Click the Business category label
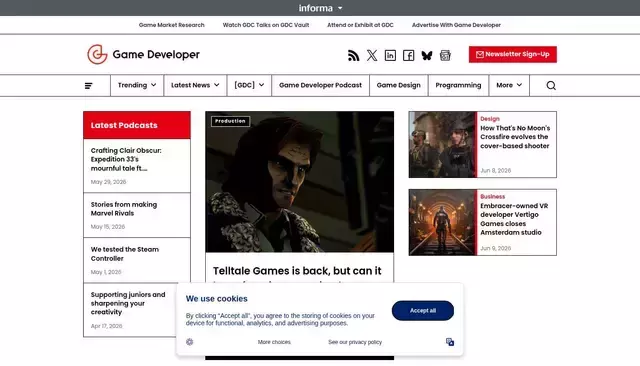Viewport: 640px width, 366px height. click(493, 197)
